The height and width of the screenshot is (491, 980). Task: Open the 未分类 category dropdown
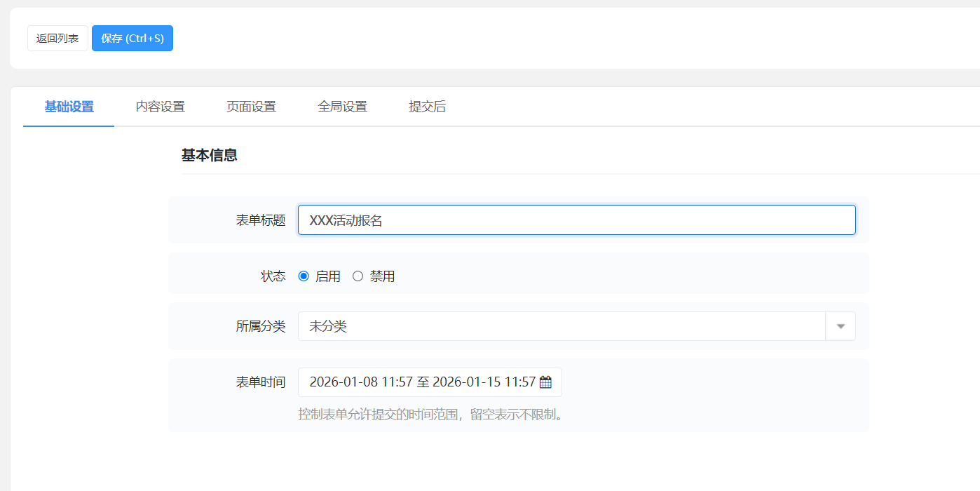coord(561,325)
